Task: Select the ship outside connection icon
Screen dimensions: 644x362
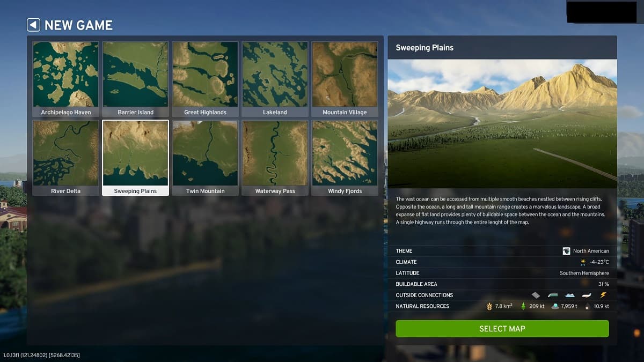Action: click(569, 295)
